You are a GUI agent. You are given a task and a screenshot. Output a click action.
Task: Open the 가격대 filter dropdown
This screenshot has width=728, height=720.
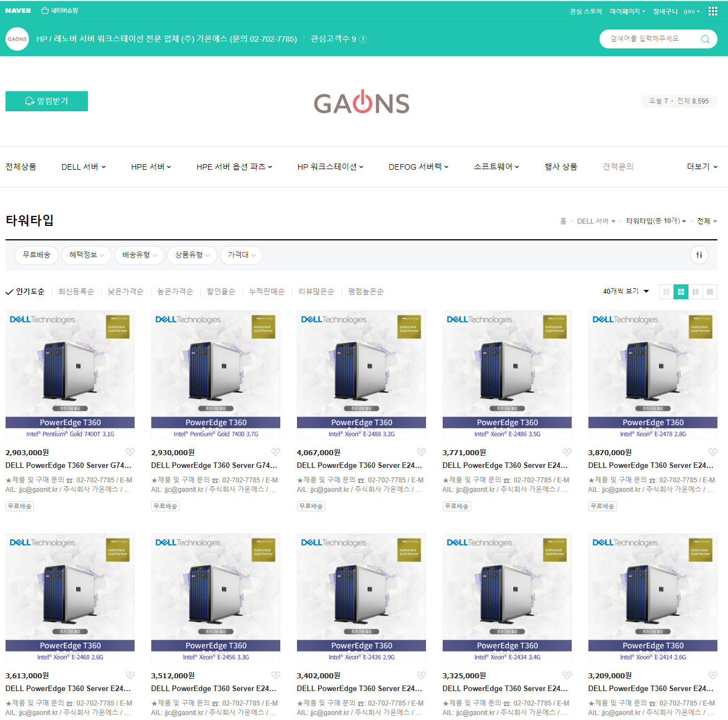[x=241, y=255]
